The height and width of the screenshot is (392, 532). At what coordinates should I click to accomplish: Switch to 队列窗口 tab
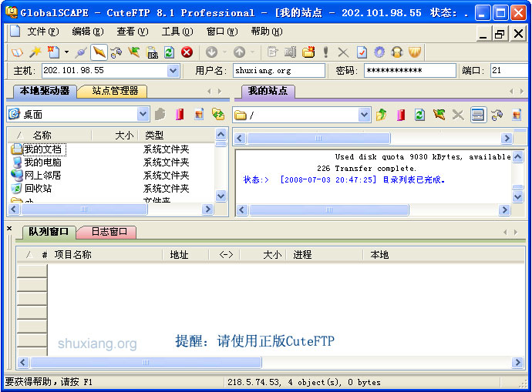[48, 232]
